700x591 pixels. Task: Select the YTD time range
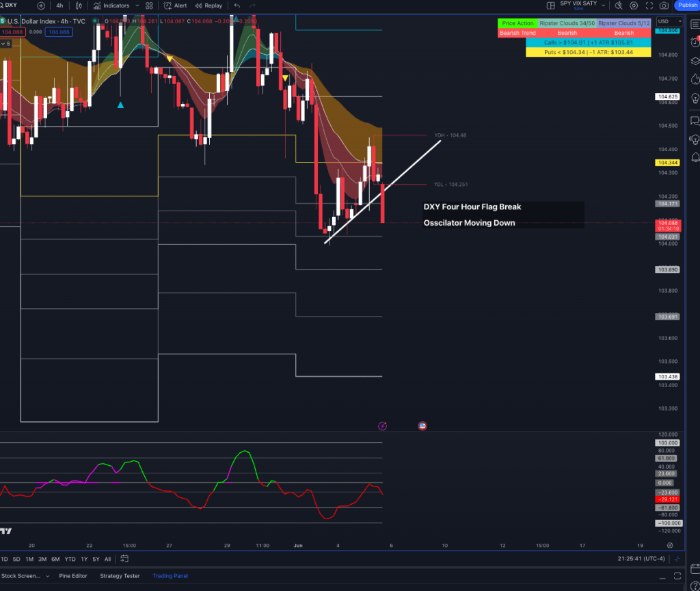coord(70,559)
